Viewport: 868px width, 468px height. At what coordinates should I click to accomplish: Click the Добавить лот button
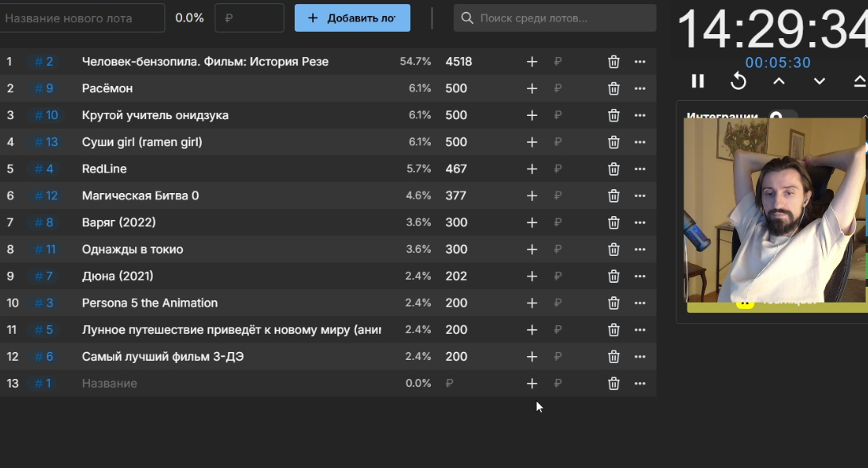tap(352, 17)
